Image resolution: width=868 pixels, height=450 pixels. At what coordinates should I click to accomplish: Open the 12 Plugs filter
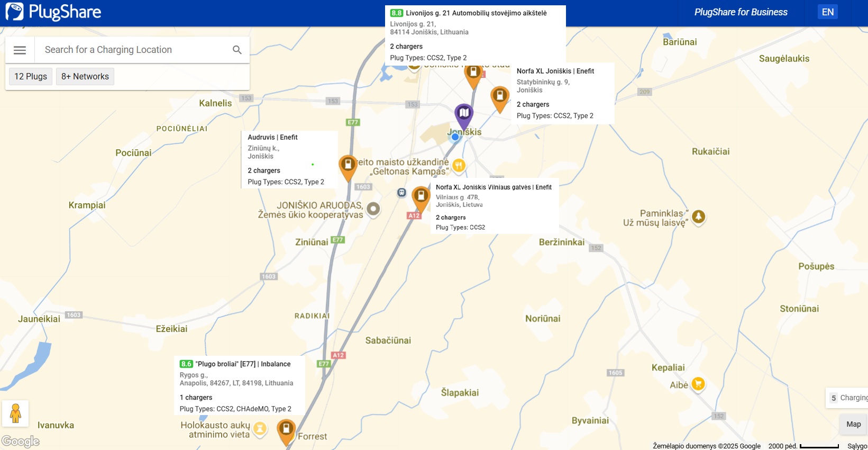[31, 76]
